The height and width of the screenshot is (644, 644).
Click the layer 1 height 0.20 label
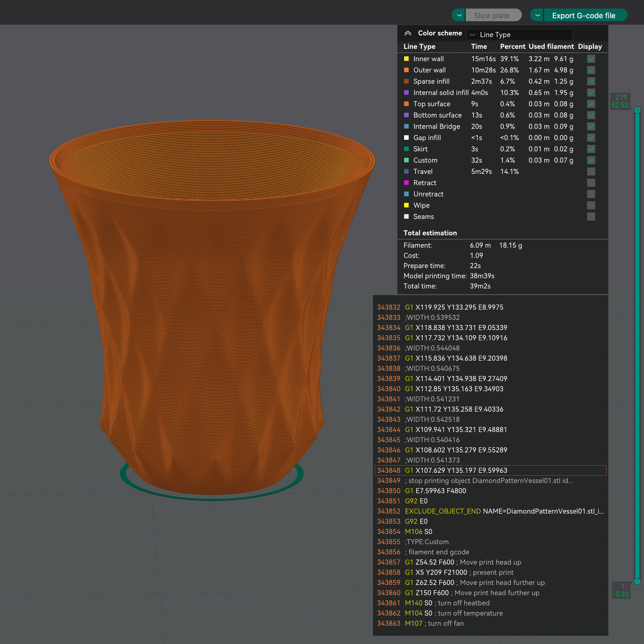622,590
